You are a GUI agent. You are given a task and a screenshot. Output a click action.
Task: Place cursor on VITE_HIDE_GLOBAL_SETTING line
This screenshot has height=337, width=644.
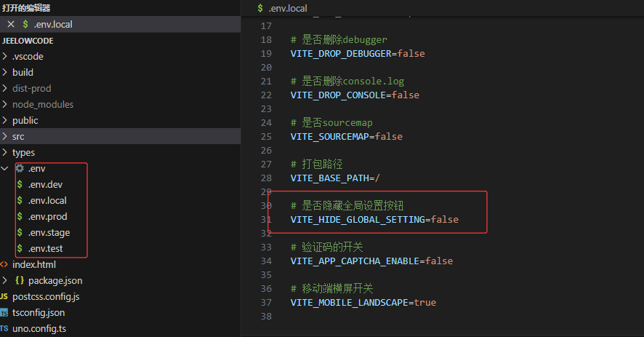click(374, 219)
